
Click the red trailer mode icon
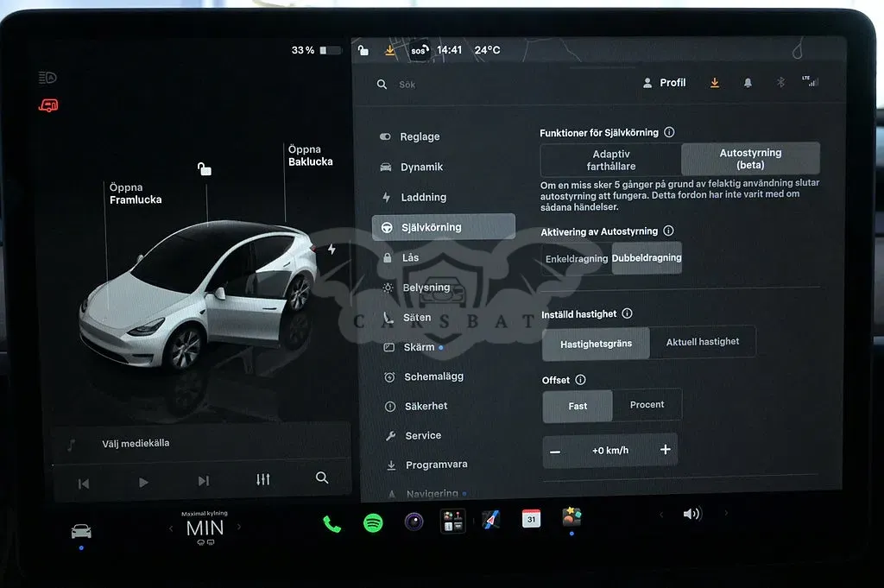pyautogui.click(x=48, y=104)
